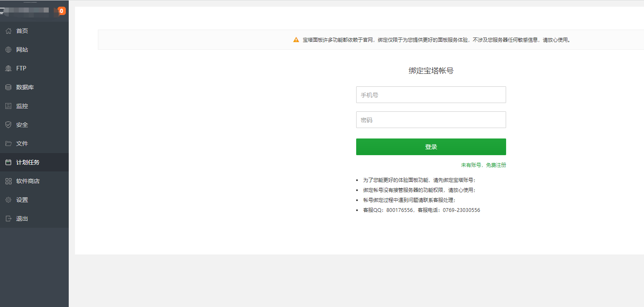Focus the 手机号 input field
The height and width of the screenshot is (307, 644).
431,95
